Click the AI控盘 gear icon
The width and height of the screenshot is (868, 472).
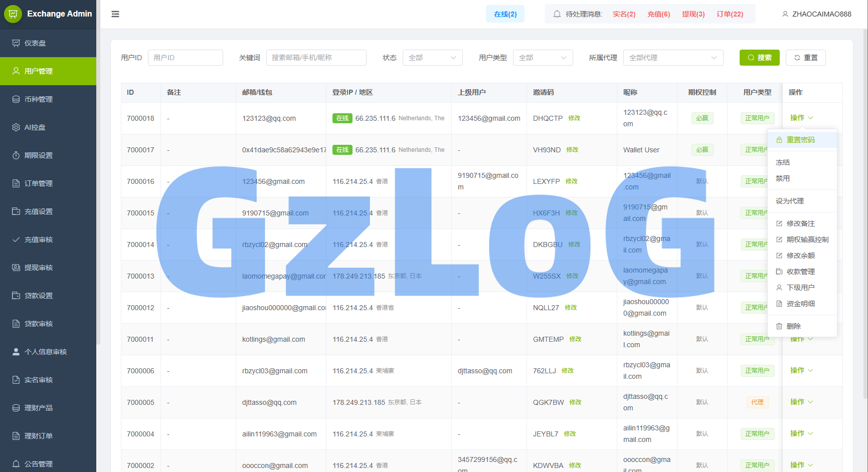(16, 127)
